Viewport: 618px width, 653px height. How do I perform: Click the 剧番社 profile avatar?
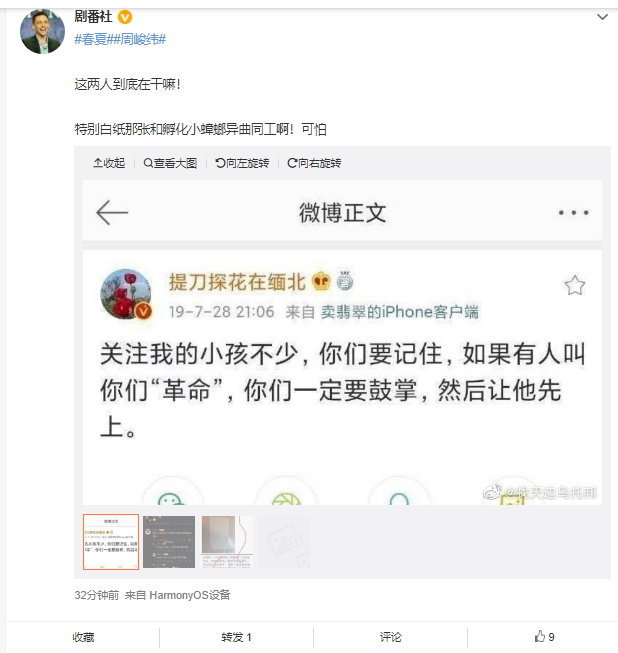(42, 31)
